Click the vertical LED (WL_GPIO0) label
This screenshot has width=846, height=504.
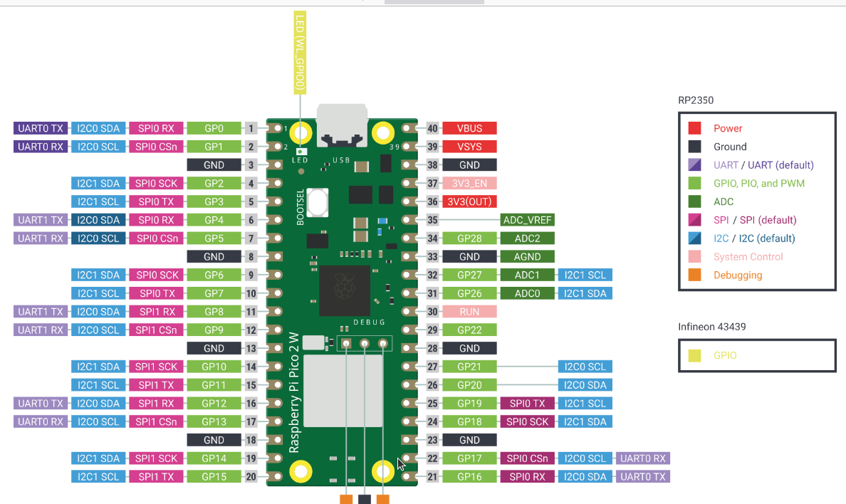301,53
